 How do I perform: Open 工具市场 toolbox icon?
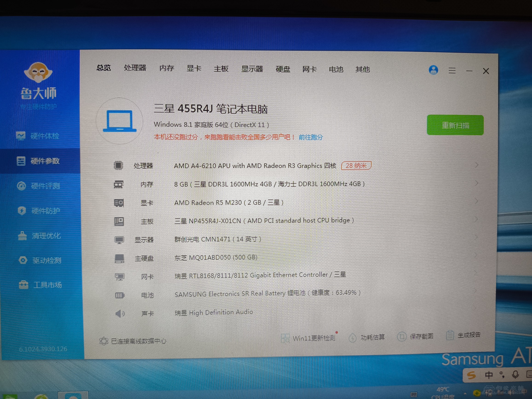coord(23,285)
